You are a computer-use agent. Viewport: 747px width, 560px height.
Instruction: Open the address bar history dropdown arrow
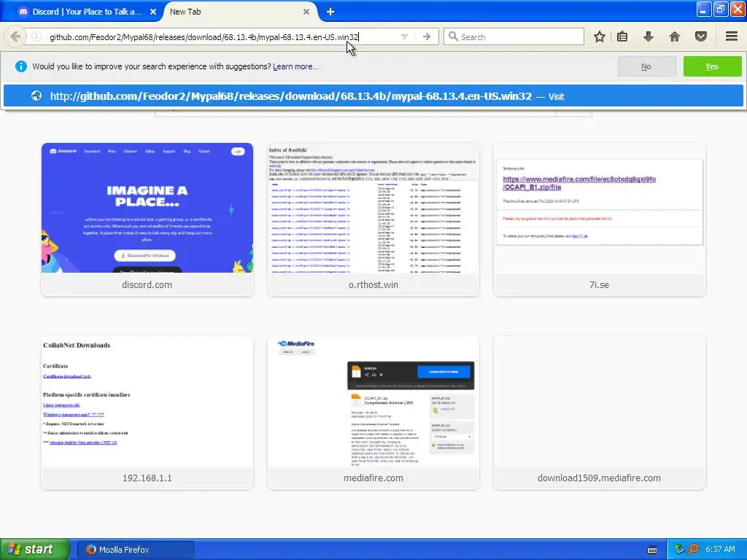pyautogui.click(x=404, y=36)
